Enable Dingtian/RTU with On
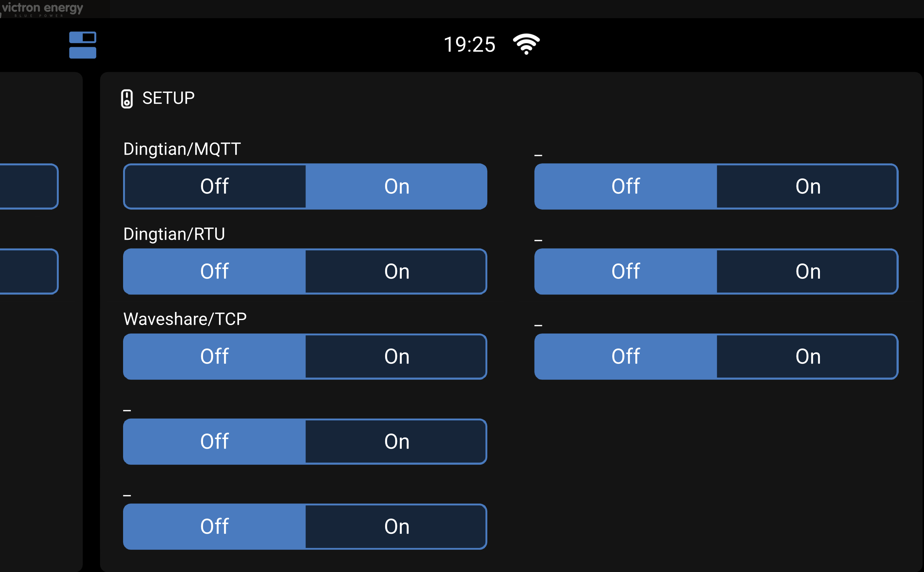Image resolution: width=924 pixels, height=572 pixels. point(396,272)
